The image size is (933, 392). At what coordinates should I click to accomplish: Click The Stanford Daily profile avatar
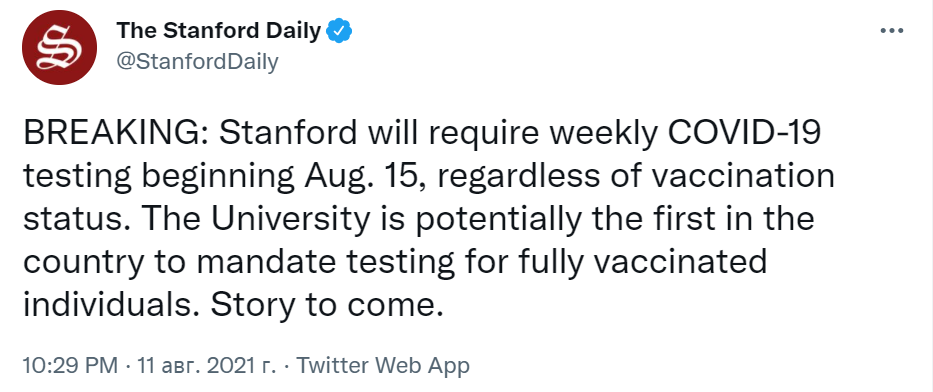[x=60, y=48]
